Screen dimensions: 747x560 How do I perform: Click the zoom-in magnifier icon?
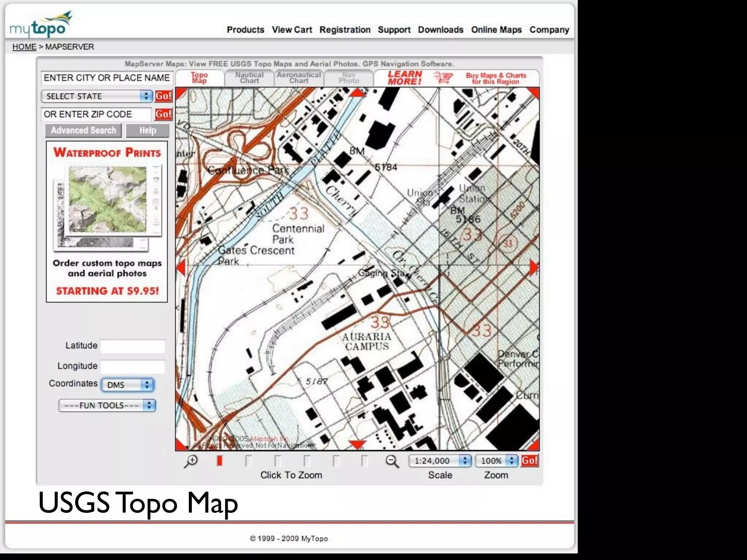click(191, 461)
